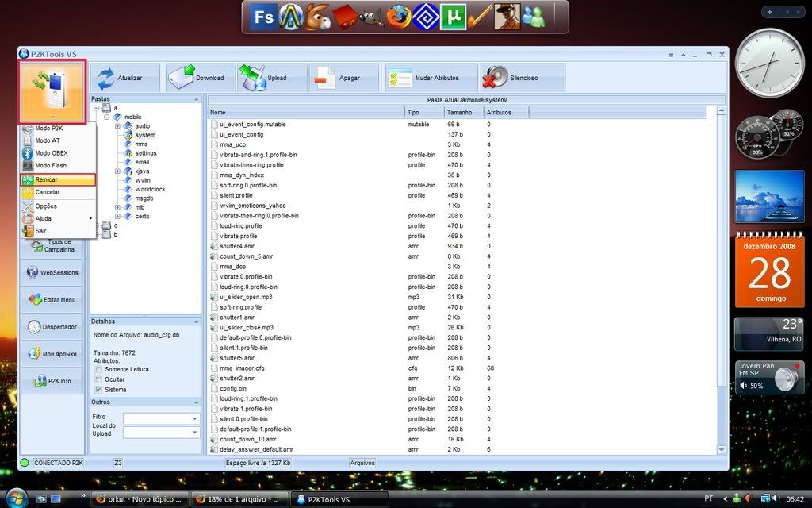Select file mme_imager.cfg

pos(242,368)
